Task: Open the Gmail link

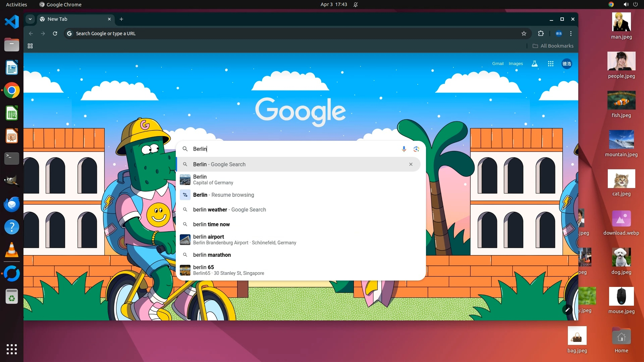Action: click(x=498, y=64)
